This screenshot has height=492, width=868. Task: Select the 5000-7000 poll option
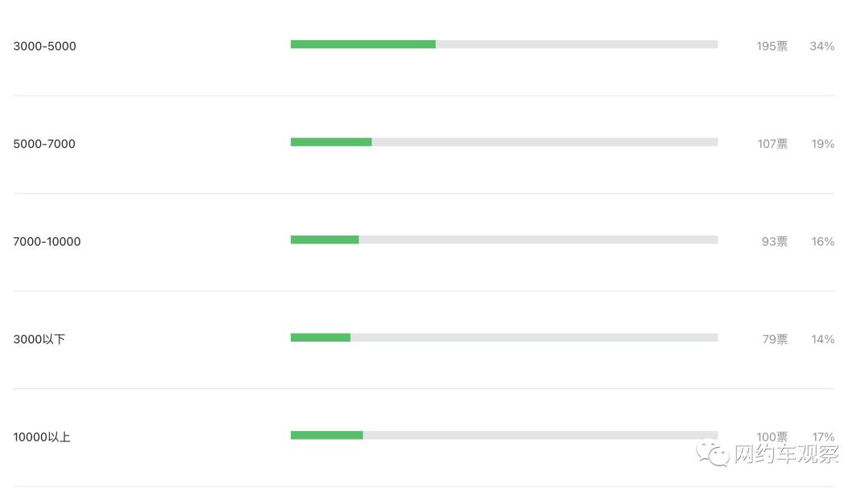coord(44,145)
